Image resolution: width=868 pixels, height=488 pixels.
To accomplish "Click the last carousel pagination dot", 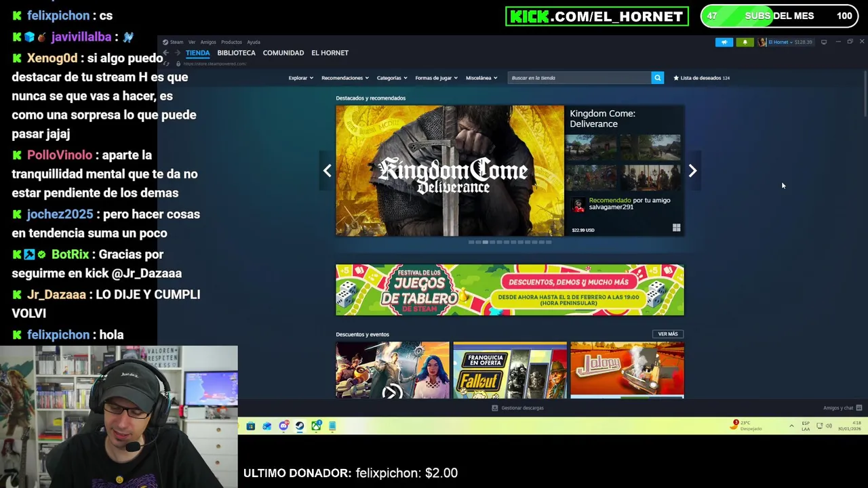I will pyautogui.click(x=549, y=242).
